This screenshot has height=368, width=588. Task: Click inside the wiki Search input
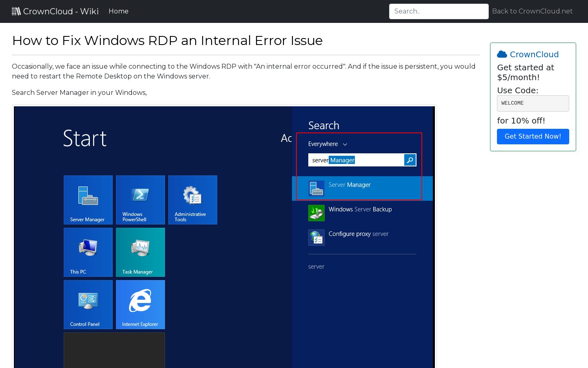click(439, 11)
